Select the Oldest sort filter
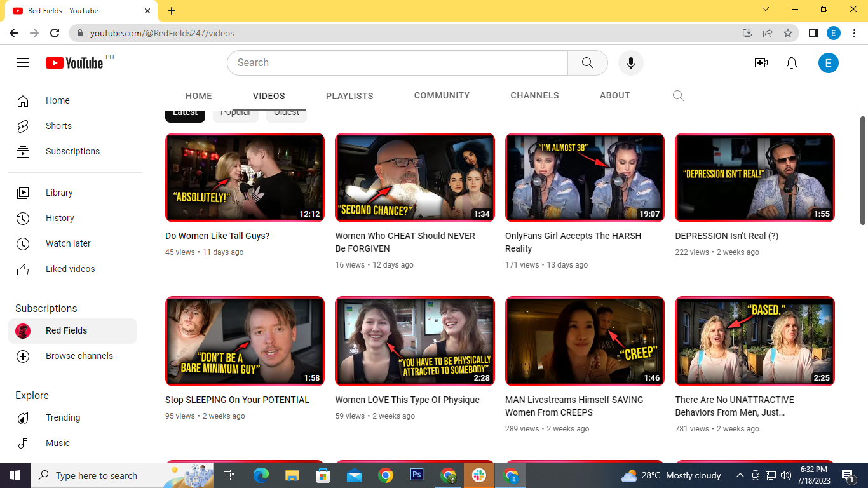The height and width of the screenshot is (488, 868). click(287, 114)
